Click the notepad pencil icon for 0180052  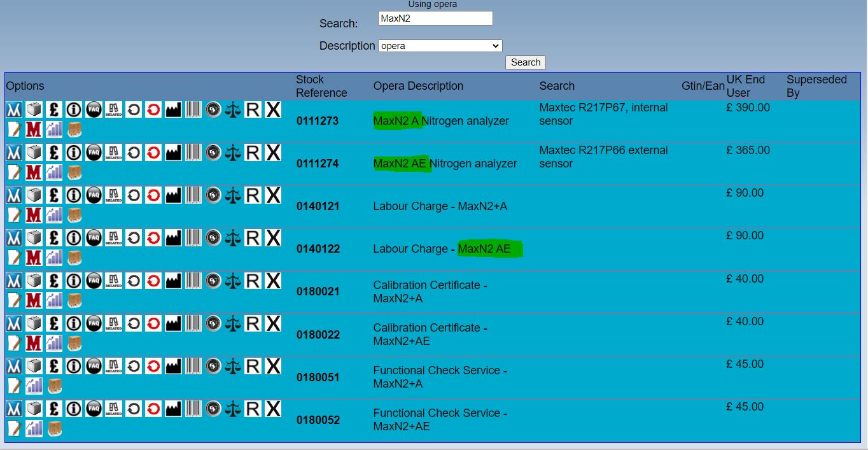tap(14, 428)
